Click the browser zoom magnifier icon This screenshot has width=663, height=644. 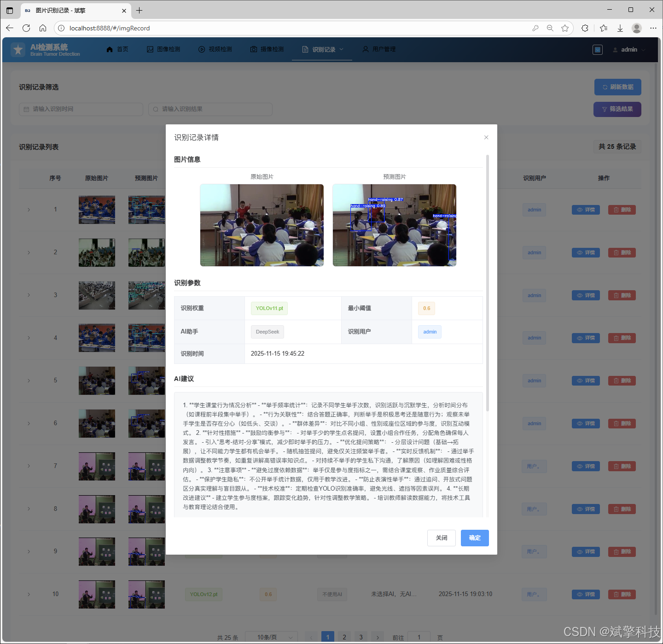click(x=550, y=28)
